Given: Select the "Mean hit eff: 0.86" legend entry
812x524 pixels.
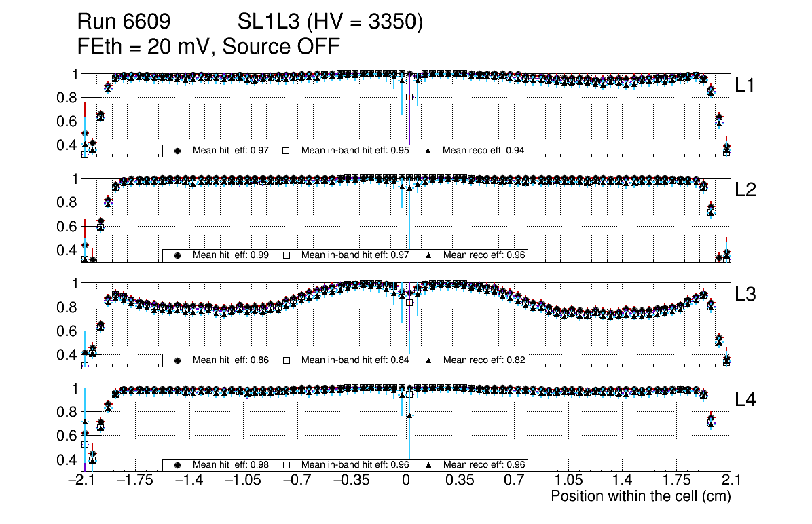Looking at the screenshot, I should coord(231,360).
